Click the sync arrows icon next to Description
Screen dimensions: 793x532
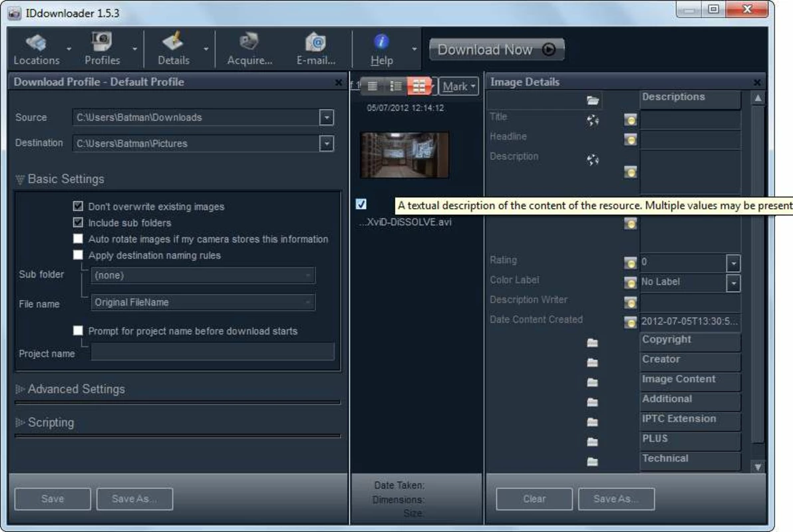(593, 160)
